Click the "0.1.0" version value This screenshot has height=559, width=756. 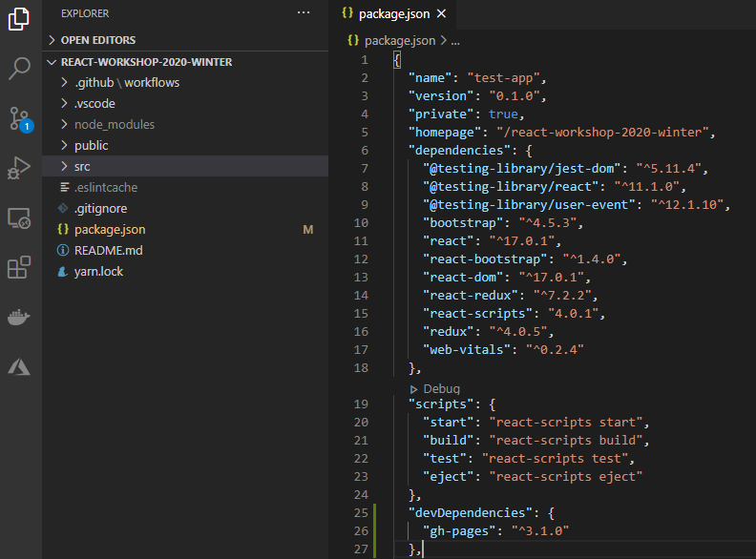point(514,96)
